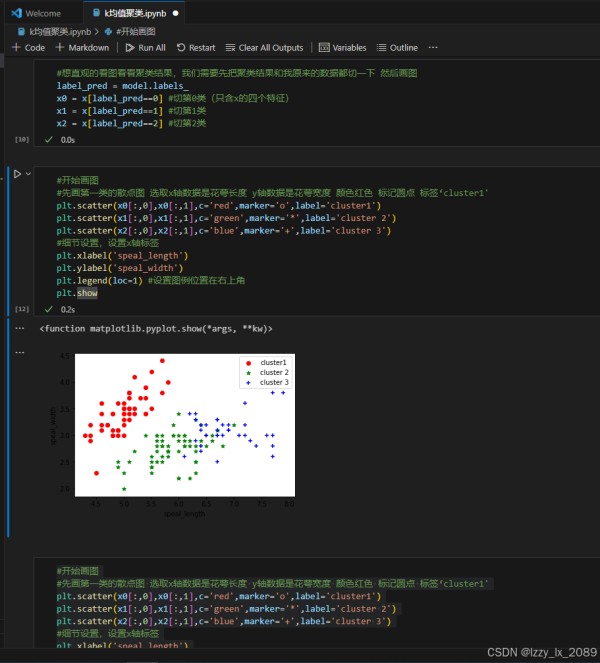Click the #细节设置 comment line in cell 12
The height and width of the screenshot is (663, 600).
(108, 243)
